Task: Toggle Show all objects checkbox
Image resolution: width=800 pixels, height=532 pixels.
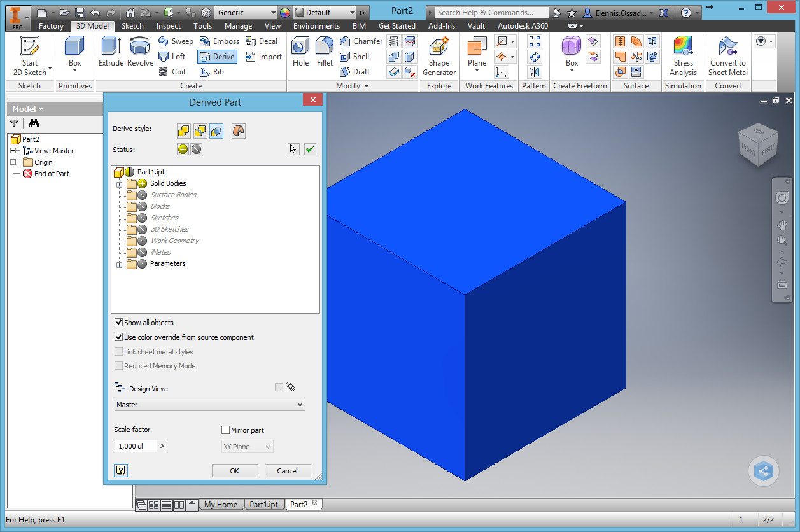Action: [x=118, y=323]
